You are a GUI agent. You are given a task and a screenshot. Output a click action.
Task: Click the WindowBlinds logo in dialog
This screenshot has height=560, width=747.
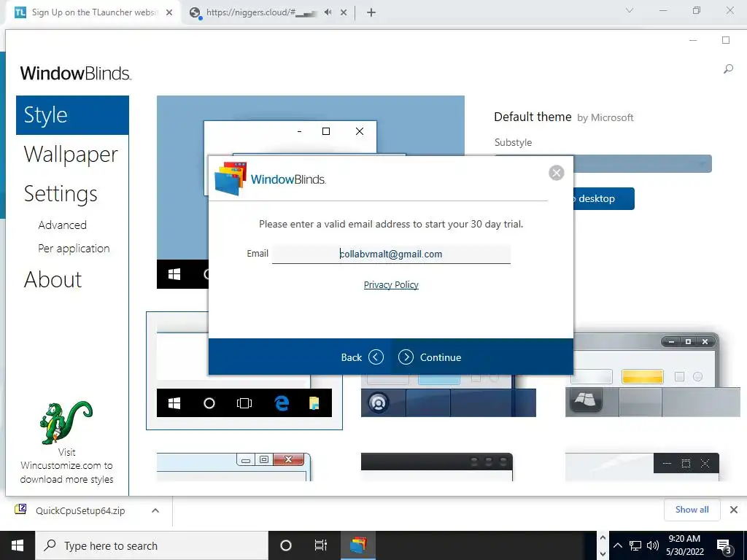tap(270, 179)
